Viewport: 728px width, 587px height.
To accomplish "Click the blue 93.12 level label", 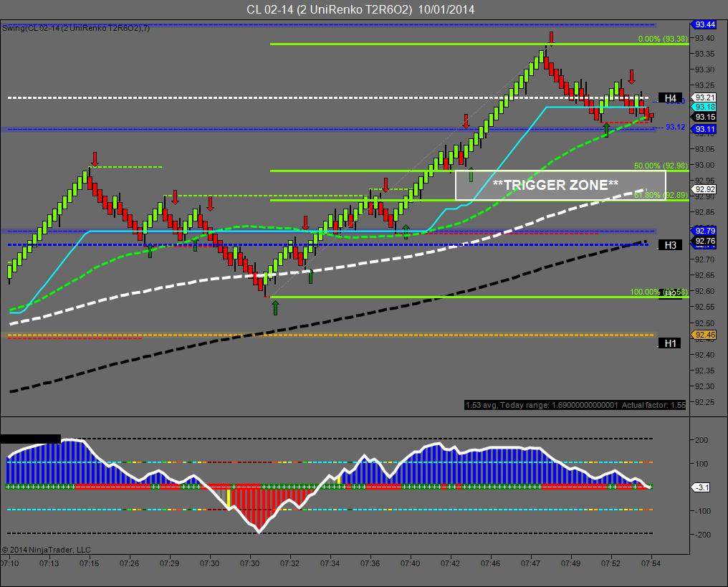I will pos(675,127).
